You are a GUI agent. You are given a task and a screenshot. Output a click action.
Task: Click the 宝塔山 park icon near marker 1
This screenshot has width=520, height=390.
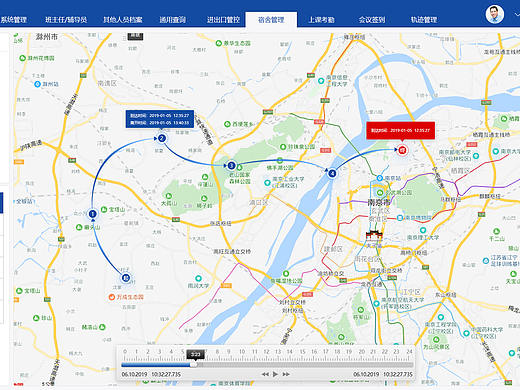click(104, 209)
